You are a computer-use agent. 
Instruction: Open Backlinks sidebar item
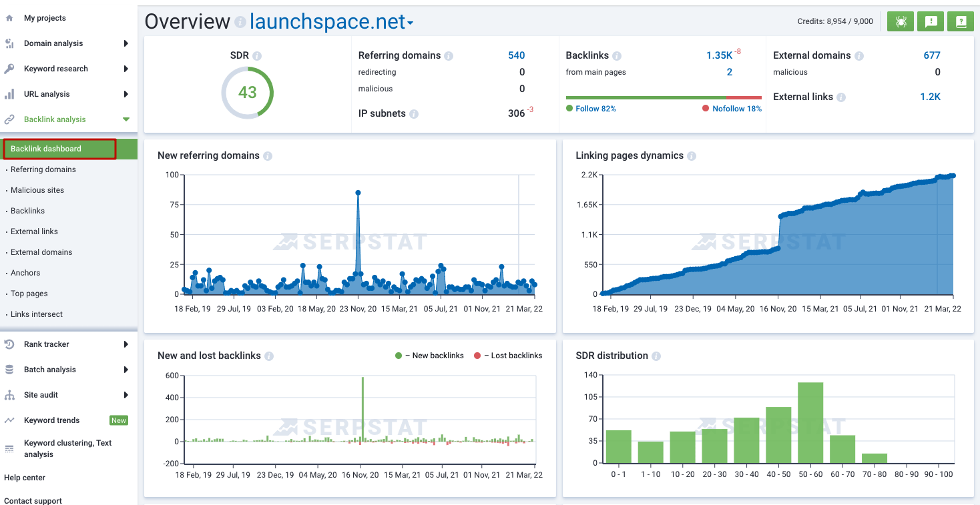tap(27, 211)
